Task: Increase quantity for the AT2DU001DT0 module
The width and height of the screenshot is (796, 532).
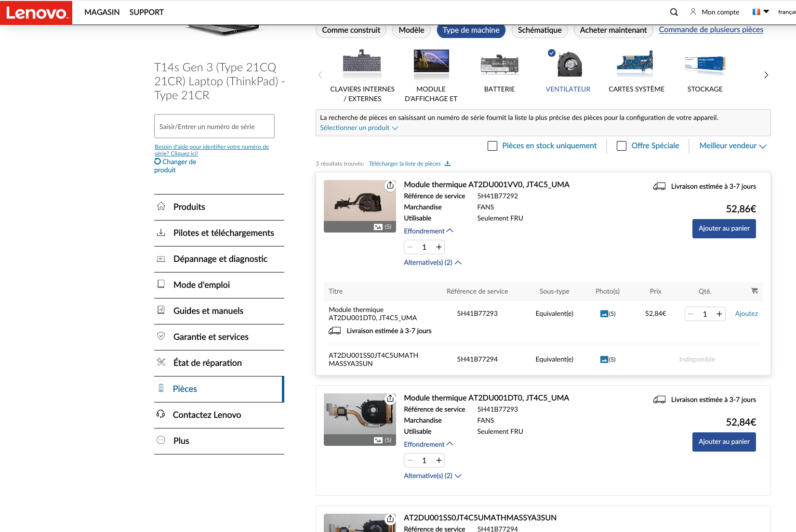Action: click(x=438, y=460)
